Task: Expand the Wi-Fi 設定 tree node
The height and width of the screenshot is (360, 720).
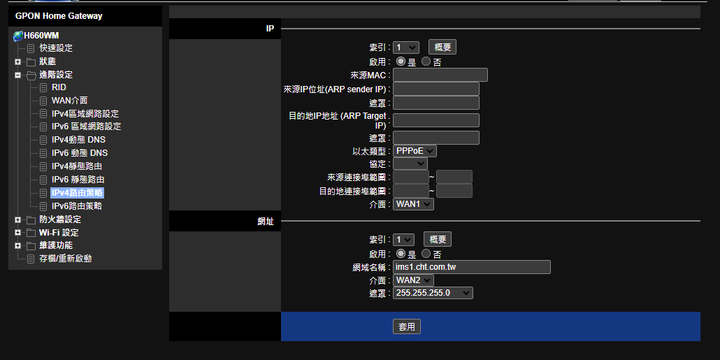Action: [18, 233]
